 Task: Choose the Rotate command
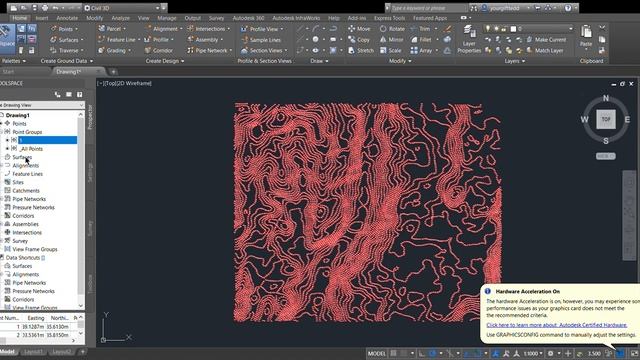coord(392,29)
